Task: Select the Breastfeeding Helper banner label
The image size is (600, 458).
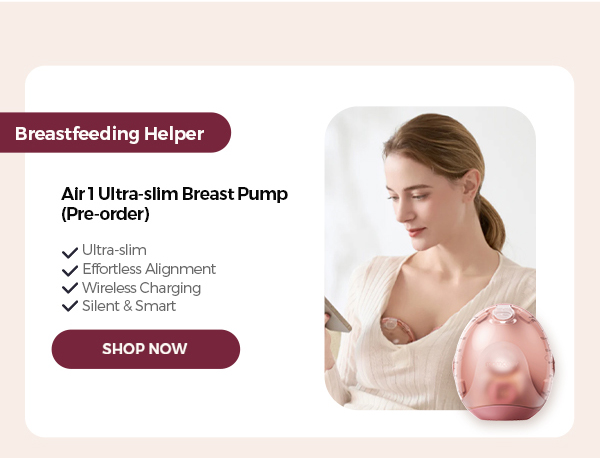Action: (x=115, y=132)
